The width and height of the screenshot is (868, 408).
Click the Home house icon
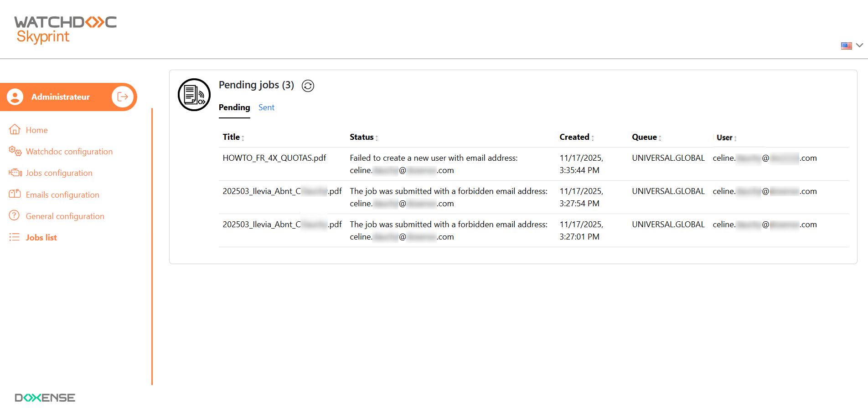15,130
